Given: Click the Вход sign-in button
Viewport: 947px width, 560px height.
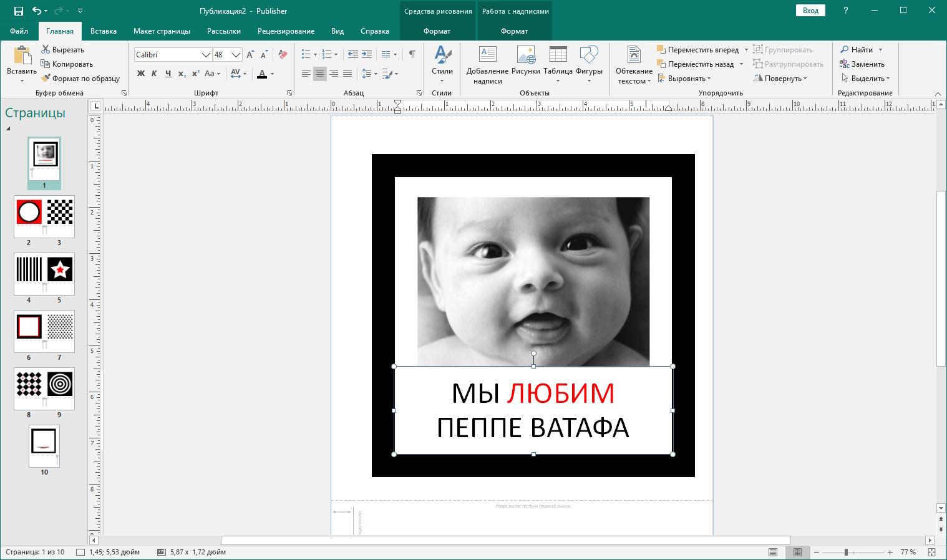Looking at the screenshot, I should pos(810,11).
